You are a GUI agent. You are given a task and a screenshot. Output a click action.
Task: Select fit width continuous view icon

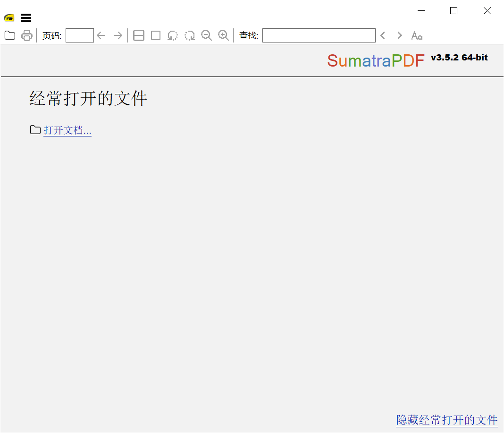click(x=139, y=35)
